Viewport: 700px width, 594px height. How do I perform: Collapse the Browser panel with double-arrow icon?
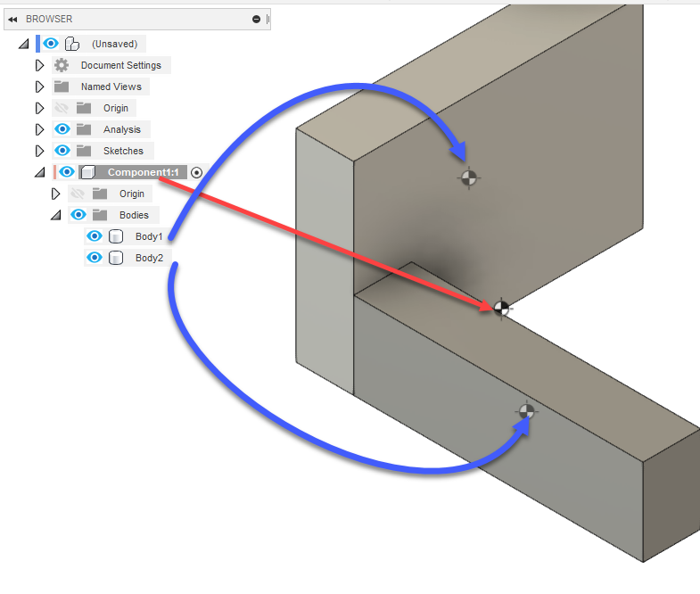point(12,20)
